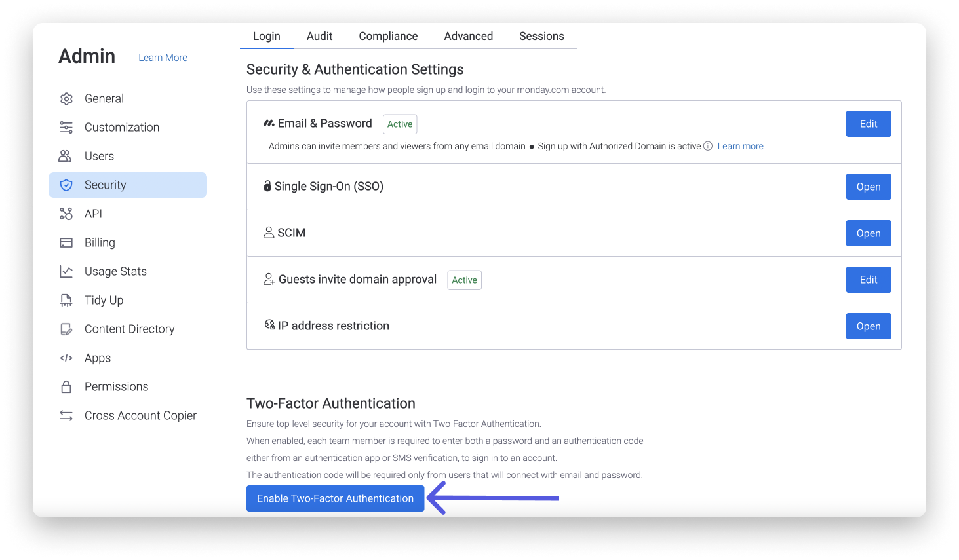Open the API sidebar icon
This screenshot has height=560, width=959.
pos(66,214)
